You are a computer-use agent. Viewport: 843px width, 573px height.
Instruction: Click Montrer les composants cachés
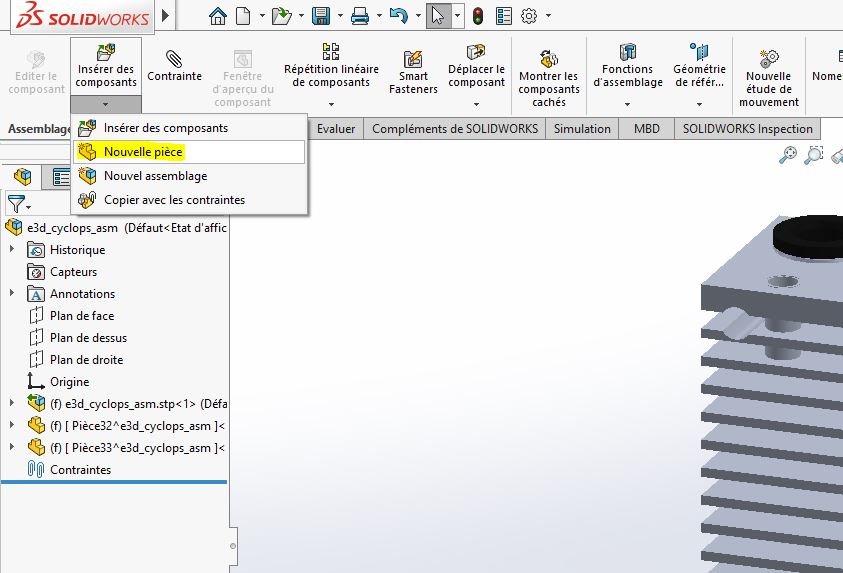click(x=549, y=78)
